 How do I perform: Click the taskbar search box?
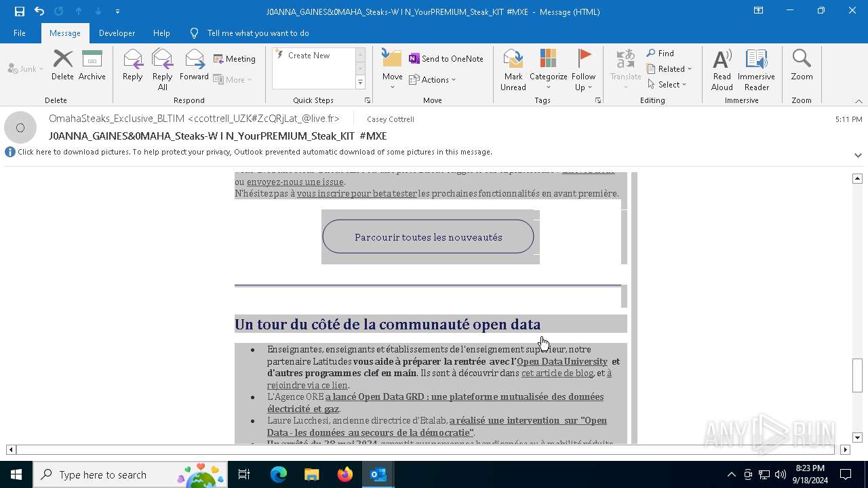pyautogui.click(x=130, y=474)
